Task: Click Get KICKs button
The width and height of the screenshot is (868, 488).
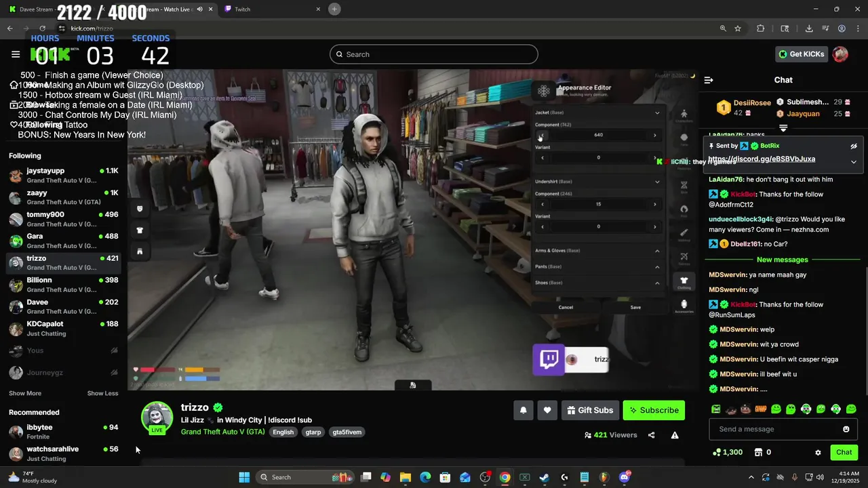Action: click(x=802, y=54)
